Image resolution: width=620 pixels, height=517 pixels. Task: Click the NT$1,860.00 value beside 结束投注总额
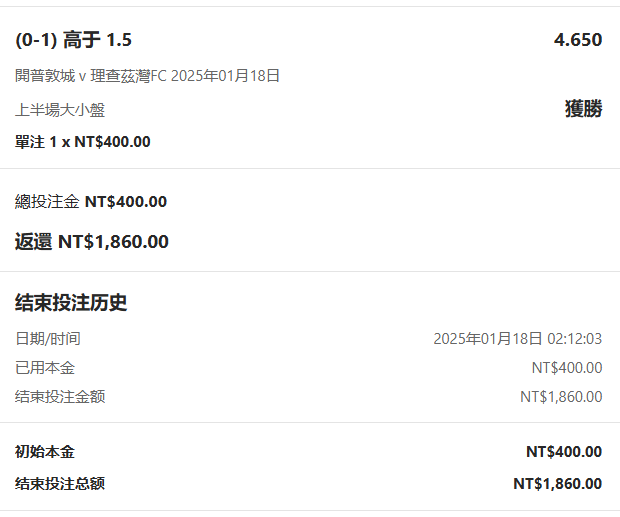(557, 484)
